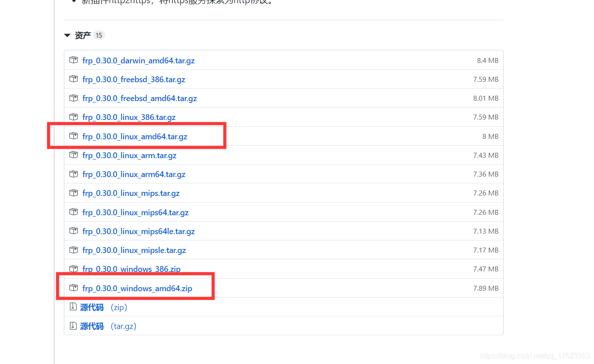594x364 pixels.
Task: Click the 8.01 MB size text
Action: [x=486, y=98]
